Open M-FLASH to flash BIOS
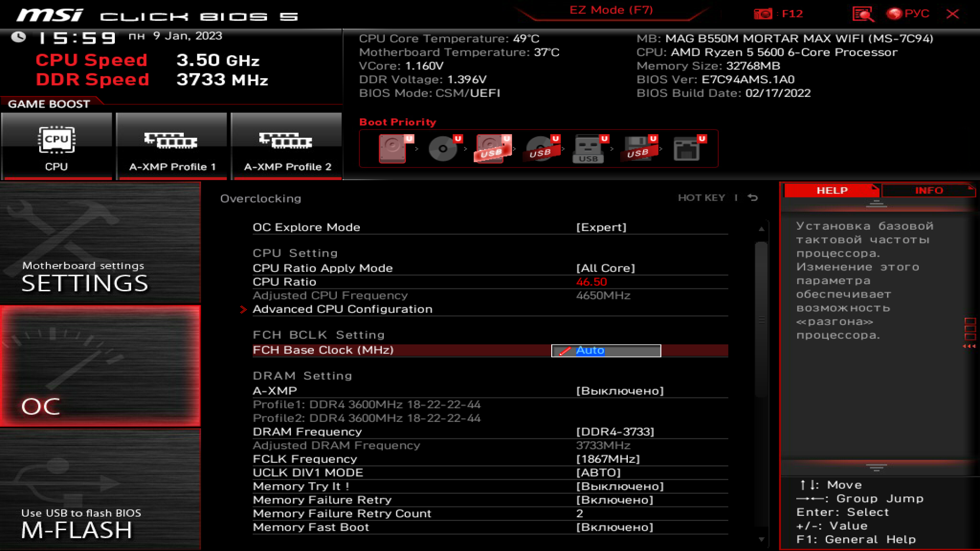Image resolution: width=980 pixels, height=551 pixels. [x=101, y=489]
